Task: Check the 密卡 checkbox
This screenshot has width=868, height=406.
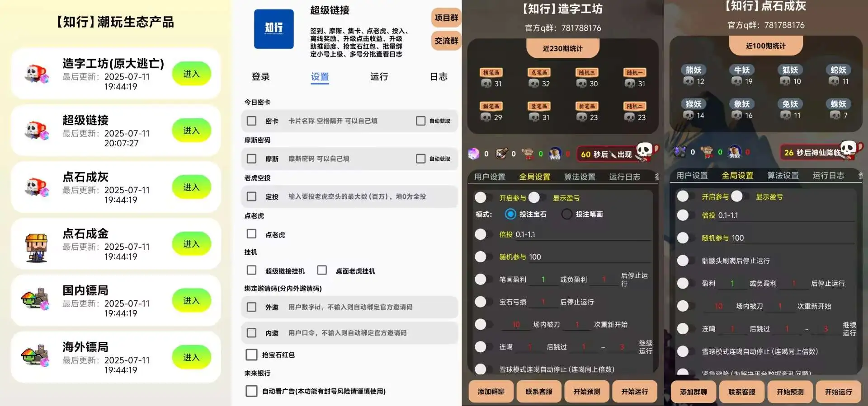Action: coord(252,121)
